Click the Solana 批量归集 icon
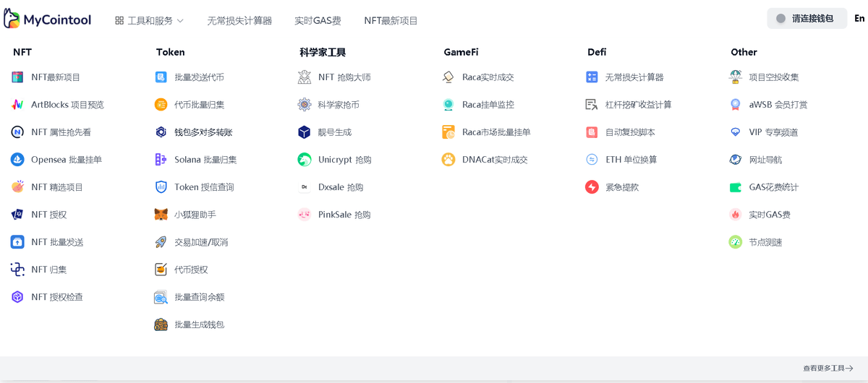This screenshot has height=383, width=868. coord(161,160)
